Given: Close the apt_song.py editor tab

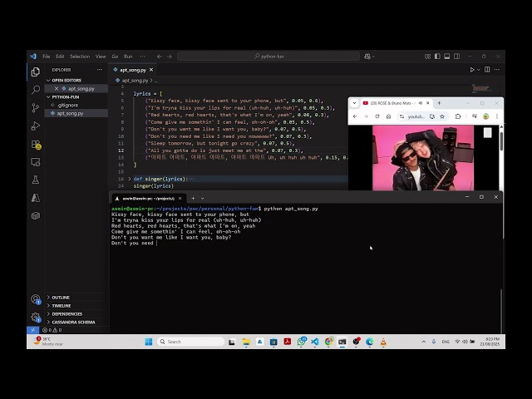Looking at the screenshot, I should pos(151,70).
